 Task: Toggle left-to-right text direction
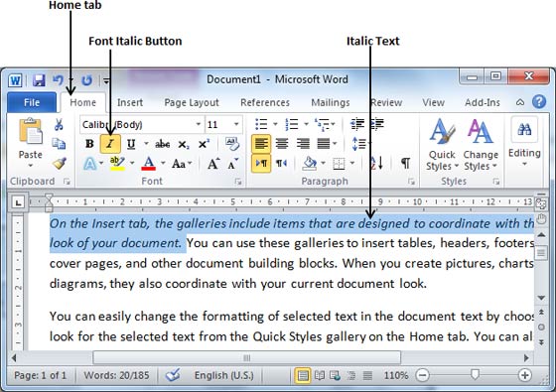(261, 163)
